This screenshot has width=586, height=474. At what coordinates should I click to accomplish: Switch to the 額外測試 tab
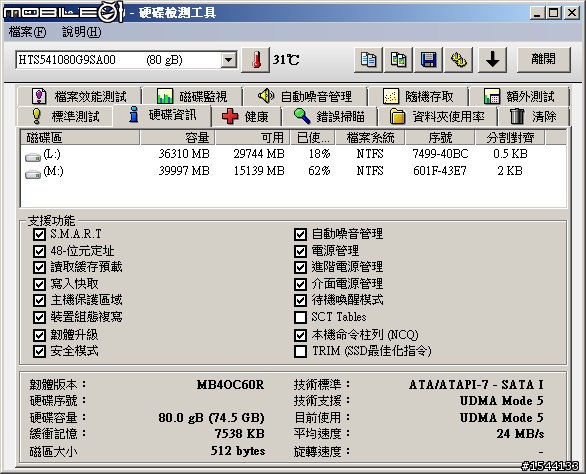point(519,96)
